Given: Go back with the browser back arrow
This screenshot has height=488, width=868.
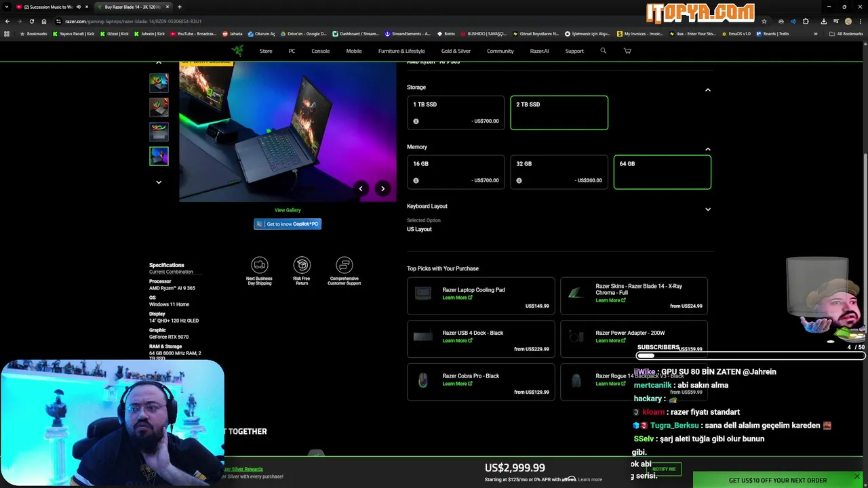Looking at the screenshot, I should 7,21.
